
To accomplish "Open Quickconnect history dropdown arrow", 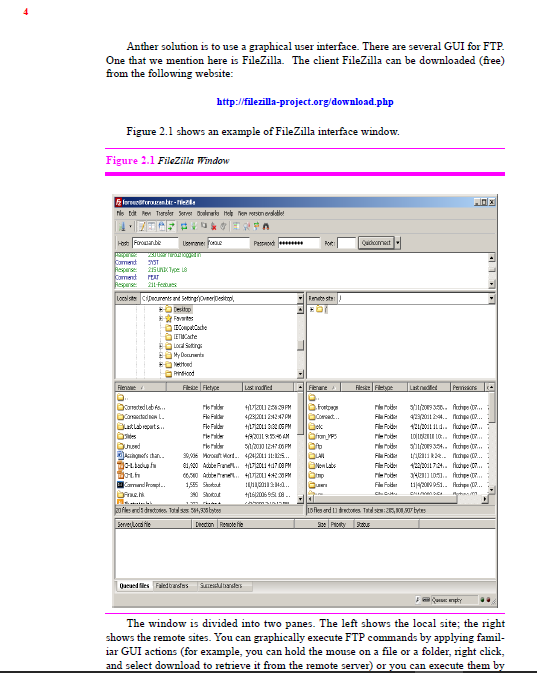I will (x=398, y=243).
